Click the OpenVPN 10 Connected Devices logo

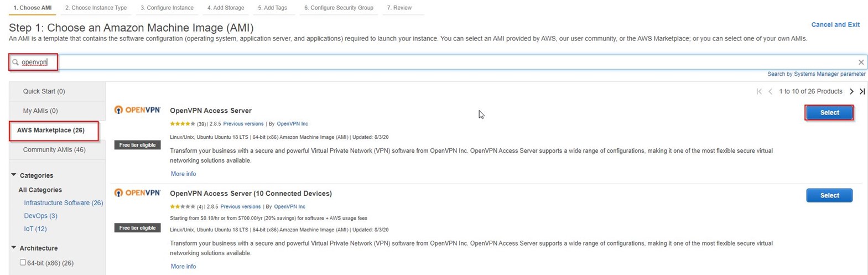(137, 193)
